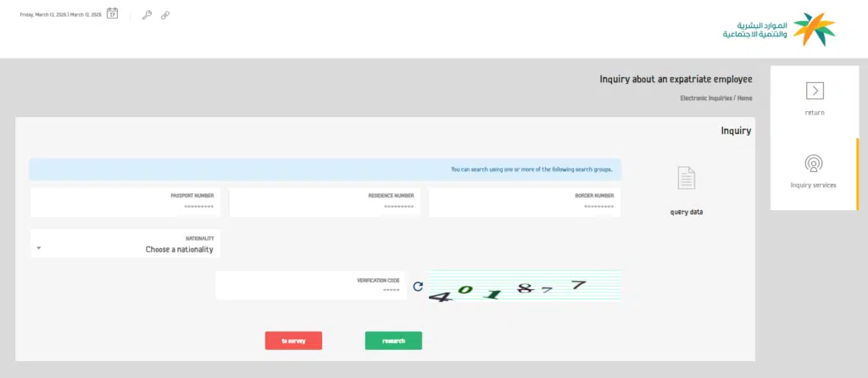Click the chain link icon in header
Image resolution: width=868 pixels, height=378 pixels.
[165, 15]
